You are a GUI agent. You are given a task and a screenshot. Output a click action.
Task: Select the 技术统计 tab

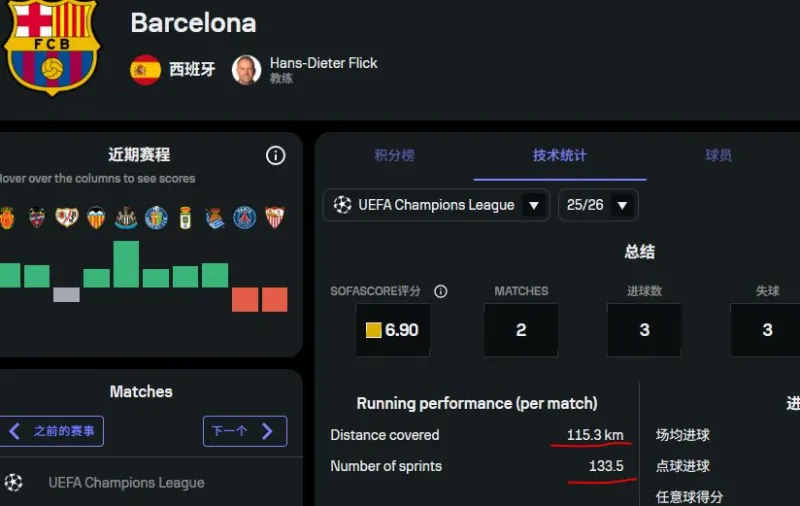560,155
